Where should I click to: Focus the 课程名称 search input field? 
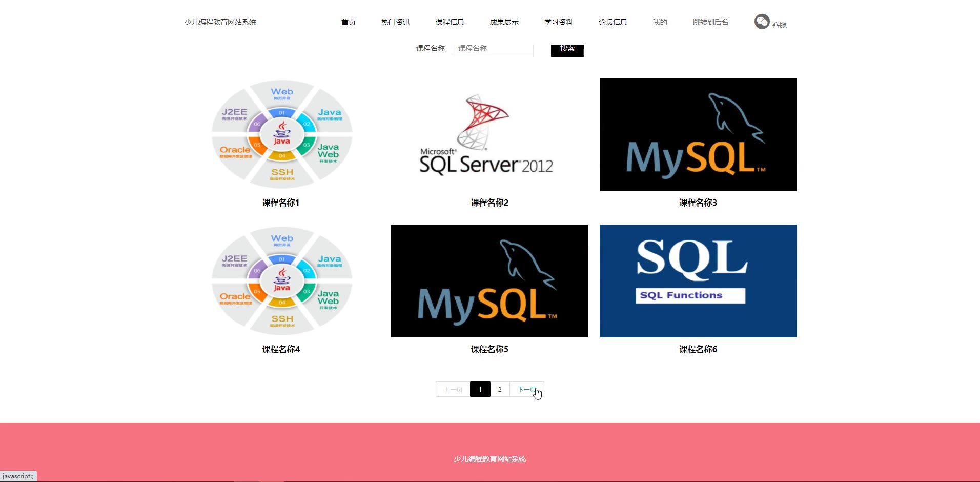pyautogui.click(x=493, y=49)
